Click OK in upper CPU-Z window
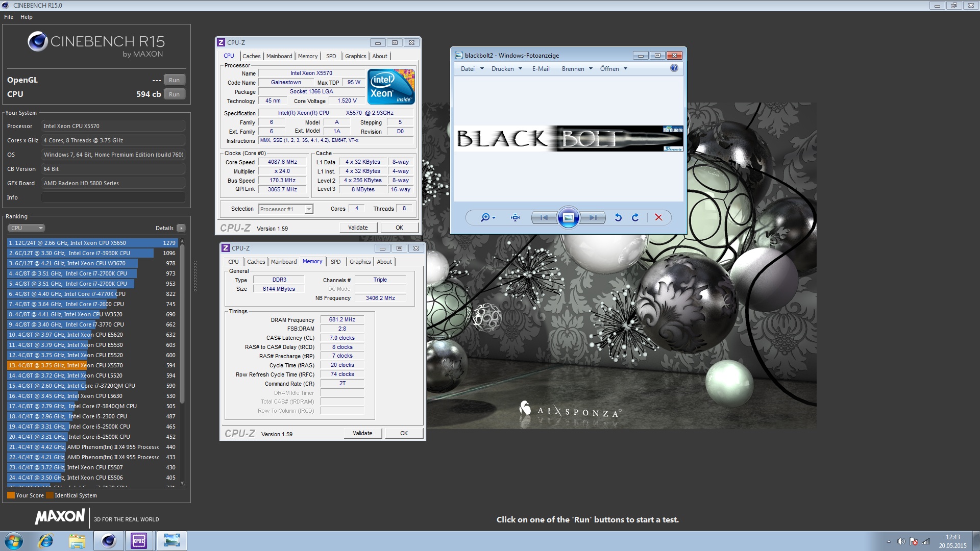980x551 pixels. [x=399, y=228]
